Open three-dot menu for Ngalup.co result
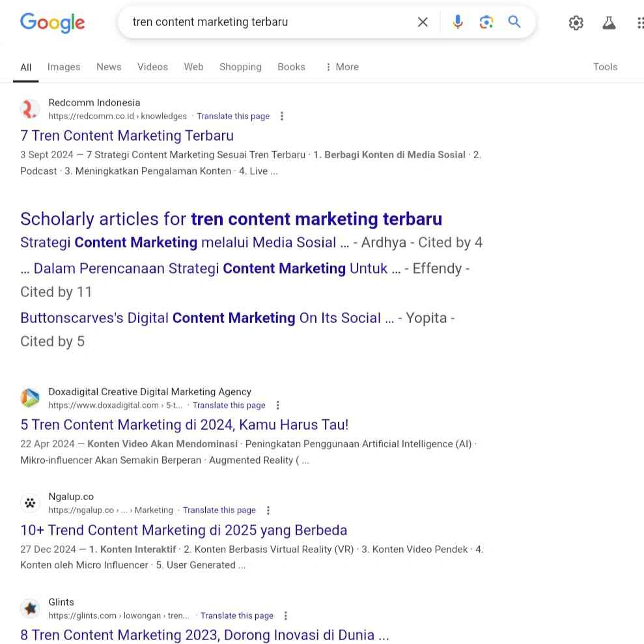The height and width of the screenshot is (644, 644). pos(268,511)
